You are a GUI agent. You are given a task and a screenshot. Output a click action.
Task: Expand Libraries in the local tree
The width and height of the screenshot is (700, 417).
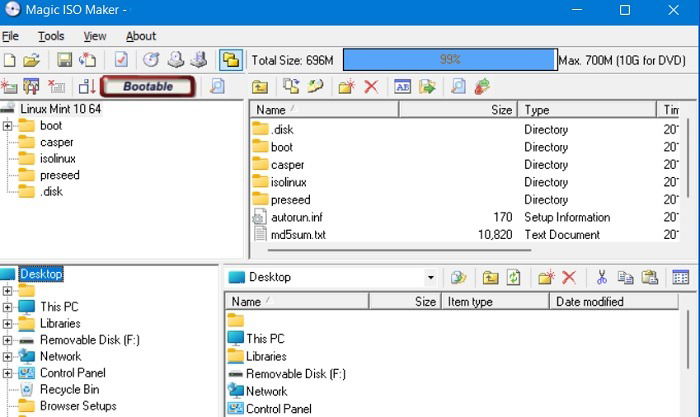[7, 324]
